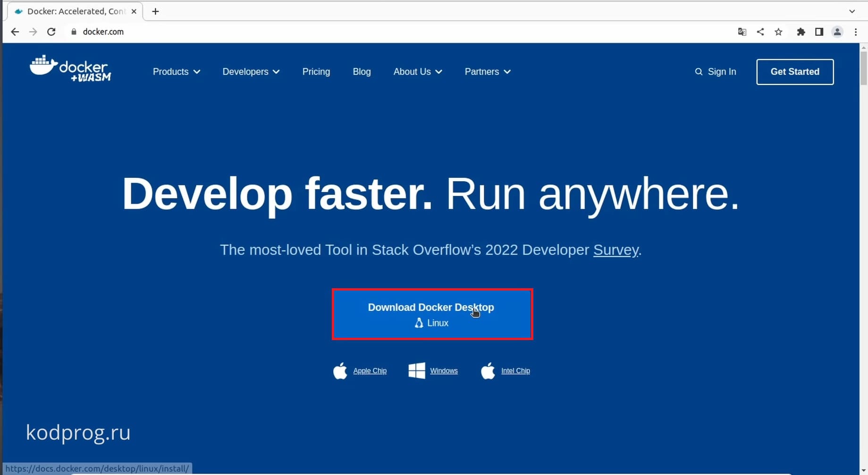Expand the Products menu
Viewport: 868px width, 475px height.
(x=177, y=72)
